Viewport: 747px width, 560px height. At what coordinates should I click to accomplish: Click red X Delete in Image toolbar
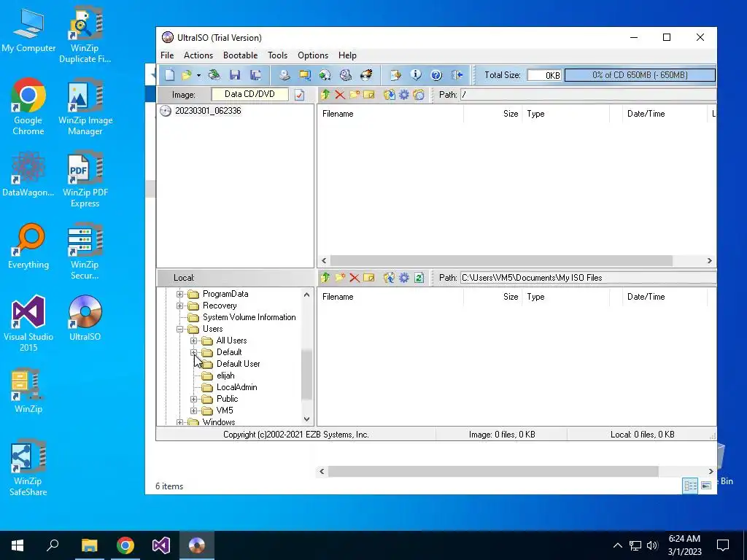[x=340, y=94]
